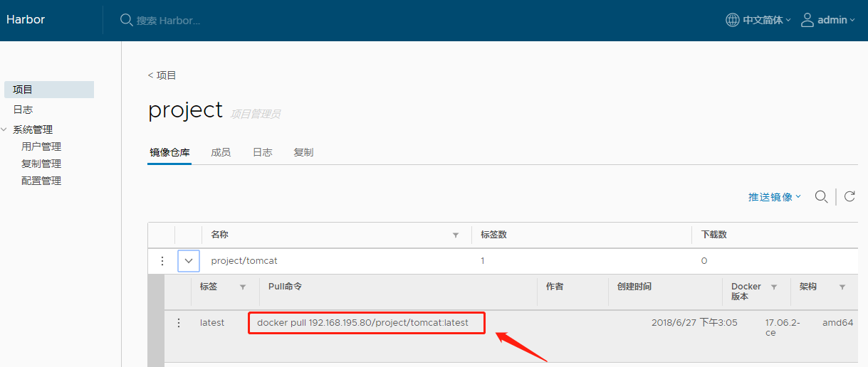Open the 中文简体 language dropdown
Image resolution: width=868 pixels, height=367 pixels.
click(766, 20)
